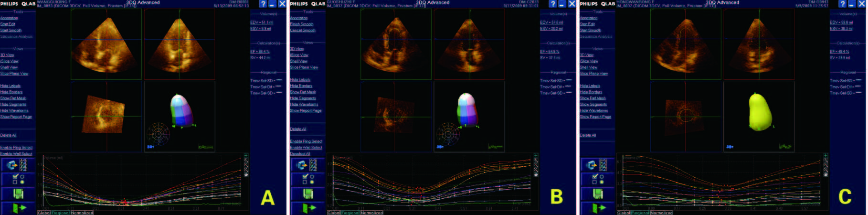Open iSlice View in WANGGUIQING panel
Viewport: 868px width, 215px height.
[x=10, y=61]
